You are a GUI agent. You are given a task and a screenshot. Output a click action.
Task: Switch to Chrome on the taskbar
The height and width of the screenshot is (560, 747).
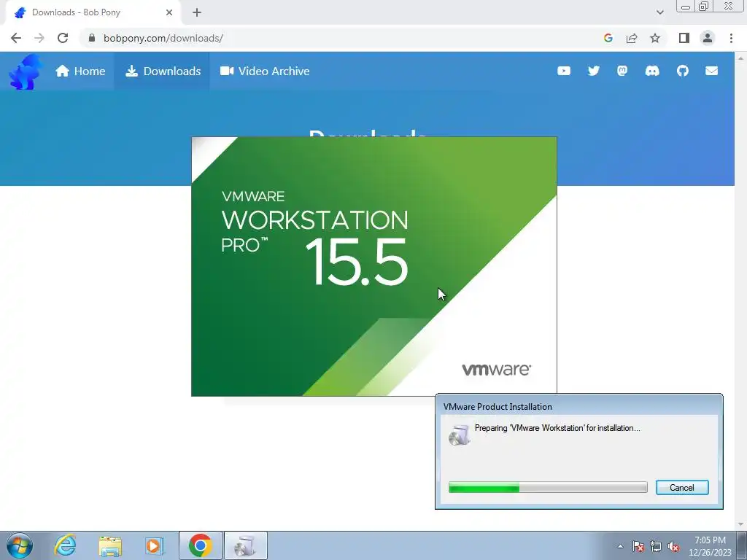[x=200, y=545]
